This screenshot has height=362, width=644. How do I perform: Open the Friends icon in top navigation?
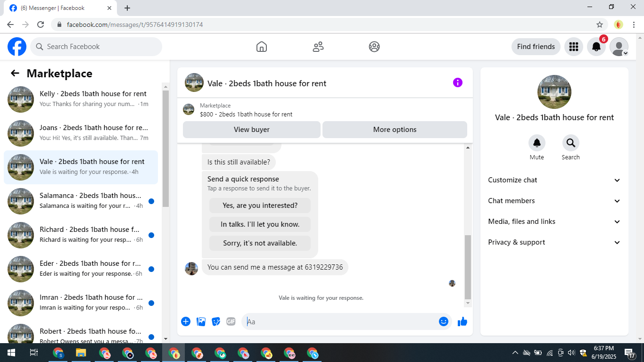[x=318, y=47]
